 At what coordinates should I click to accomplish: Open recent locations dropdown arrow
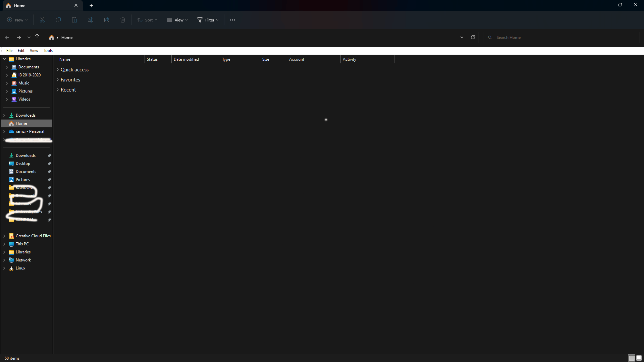pyautogui.click(x=29, y=38)
